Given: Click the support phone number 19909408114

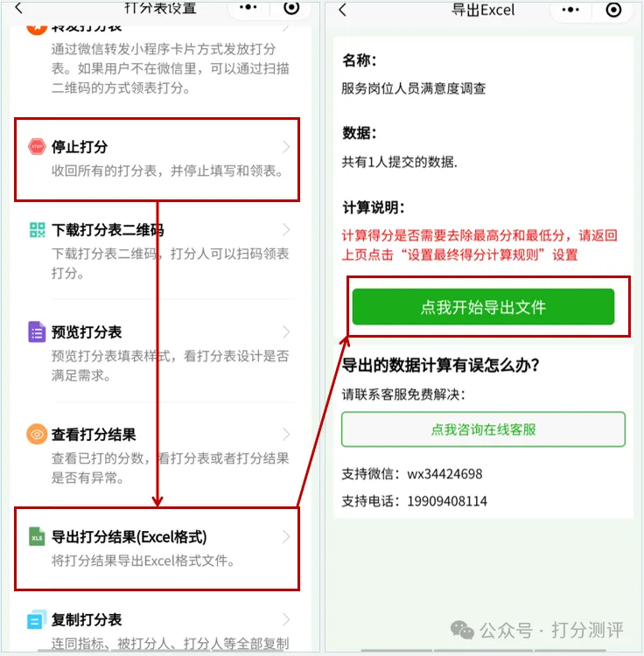Looking at the screenshot, I should [447, 501].
